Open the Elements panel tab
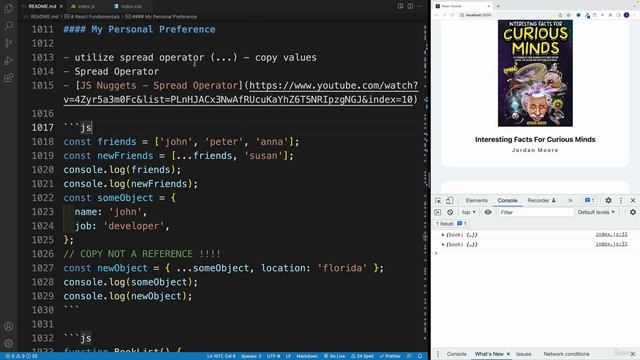The width and height of the screenshot is (640, 360). tap(476, 200)
